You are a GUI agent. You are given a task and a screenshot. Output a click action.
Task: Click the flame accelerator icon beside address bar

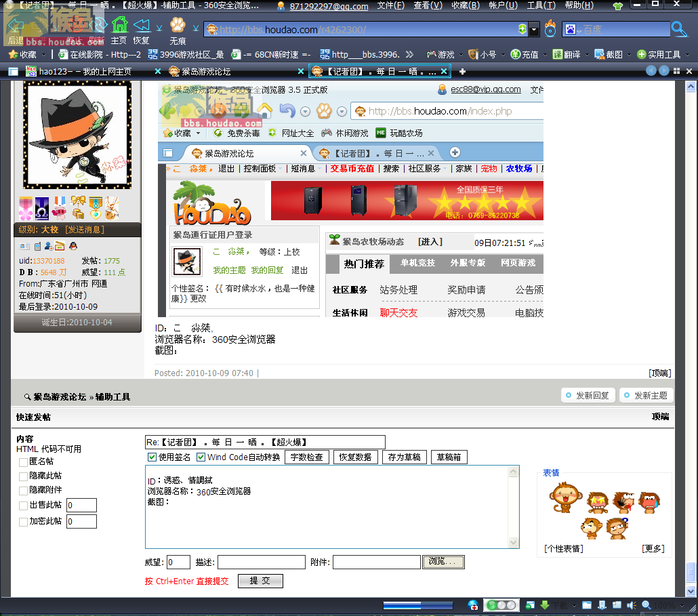coord(550,28)
